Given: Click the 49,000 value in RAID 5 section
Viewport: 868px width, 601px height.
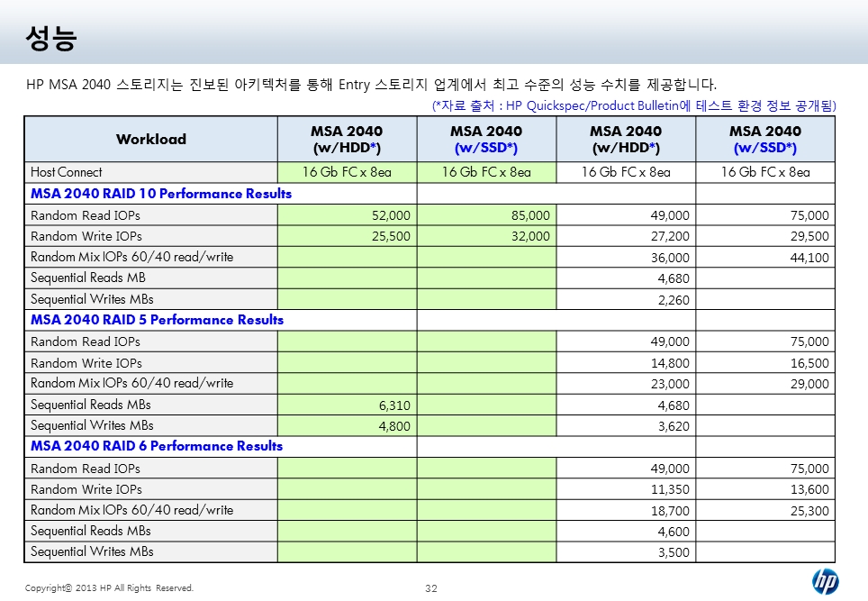Looking at the screenshot, I should coord(626,341).
